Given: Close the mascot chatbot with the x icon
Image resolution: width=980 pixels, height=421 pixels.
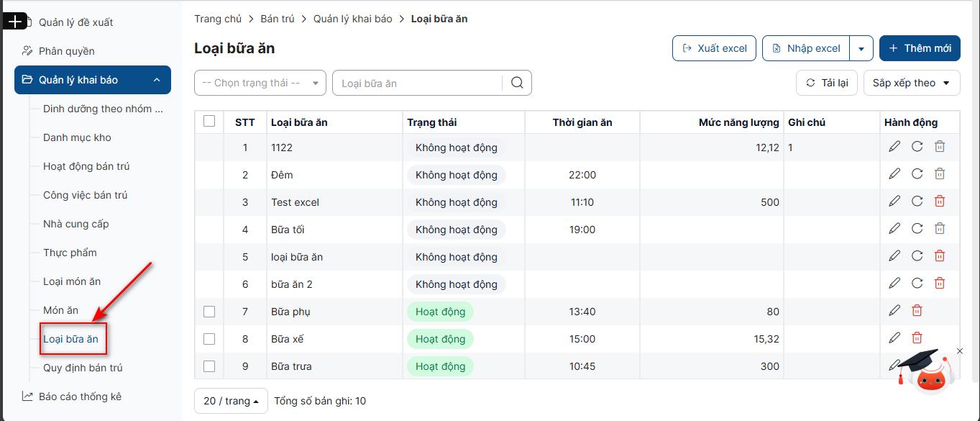Looking at the screenshot, I should tap(959, 351).
